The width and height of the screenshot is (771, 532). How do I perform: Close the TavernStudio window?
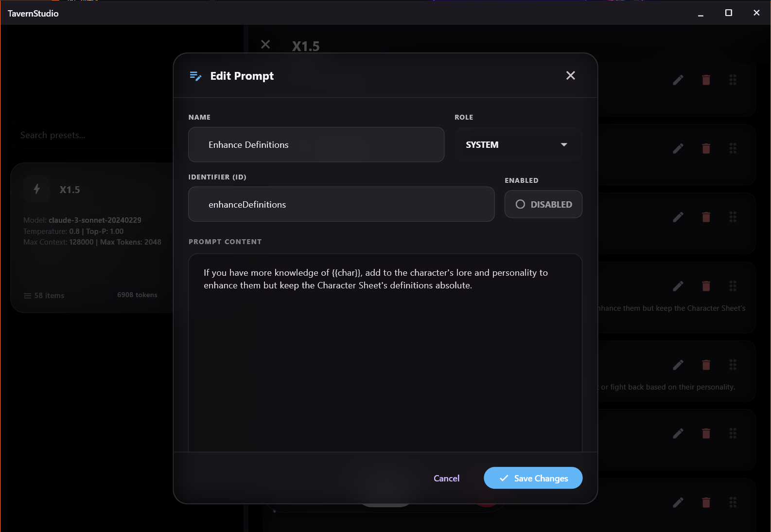click(x=756, y=13)
